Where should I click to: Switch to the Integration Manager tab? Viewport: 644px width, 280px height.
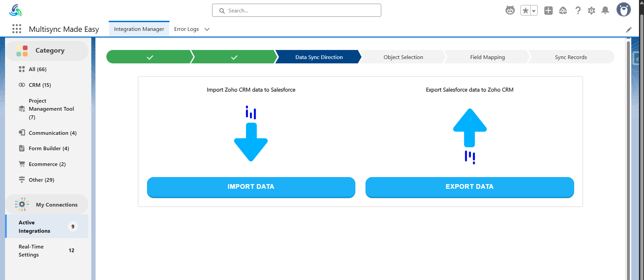tap(139, 29)
